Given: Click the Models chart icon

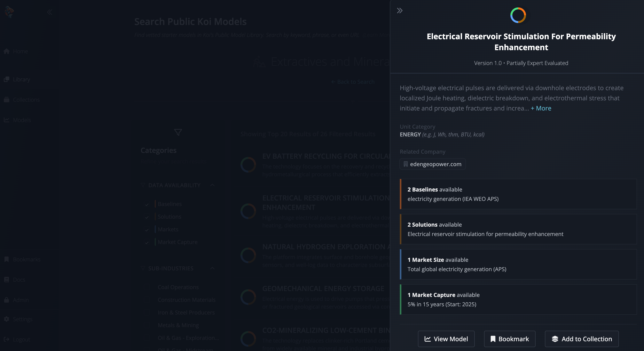Looking at the screenshot, I should coord(6,120).
